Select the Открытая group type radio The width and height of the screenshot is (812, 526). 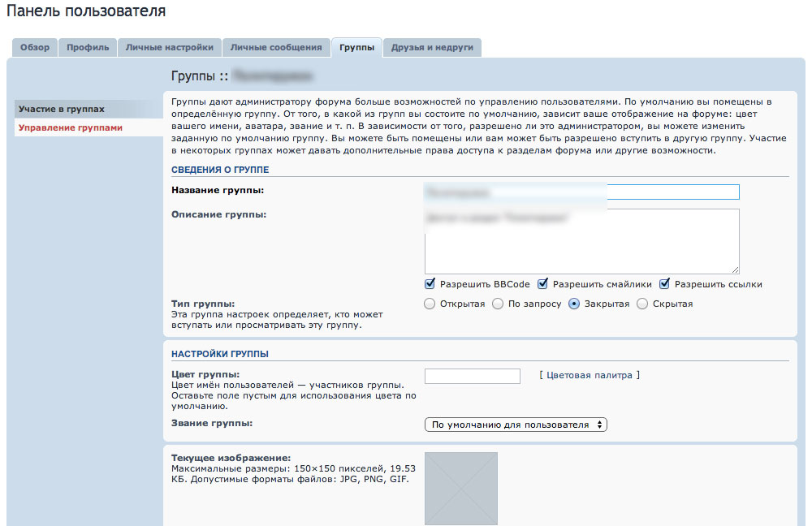pos(430,304)
